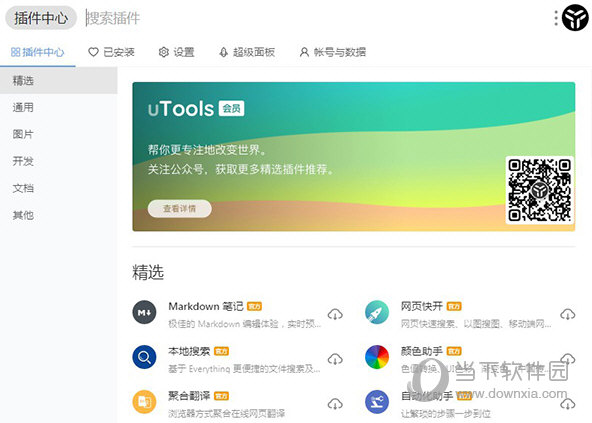The image size is (592, 423).
Task: Open the three-dot more options menu
Action: coord(556,18)
